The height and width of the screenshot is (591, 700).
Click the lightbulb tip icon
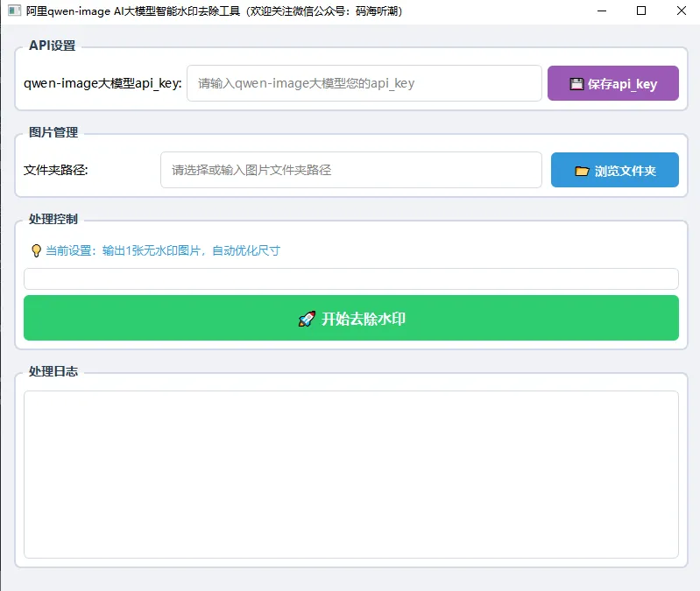pyautogui.click(x=36, y=250)
